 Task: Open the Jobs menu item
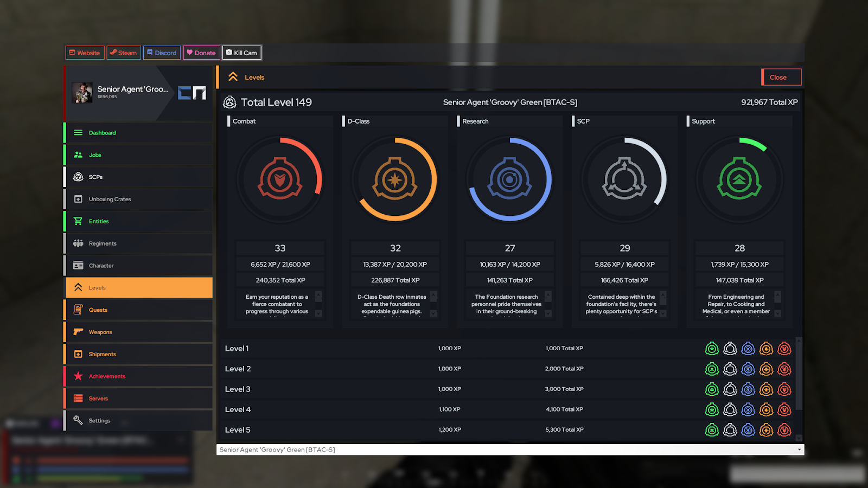pyautogui.click(x=138, y=155)
